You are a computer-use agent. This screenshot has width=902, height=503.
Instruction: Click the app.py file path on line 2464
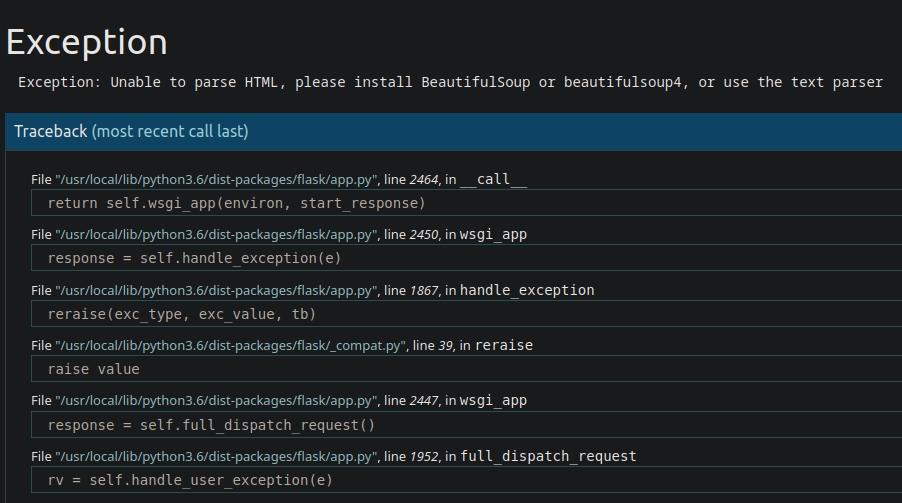pos(217,180)
